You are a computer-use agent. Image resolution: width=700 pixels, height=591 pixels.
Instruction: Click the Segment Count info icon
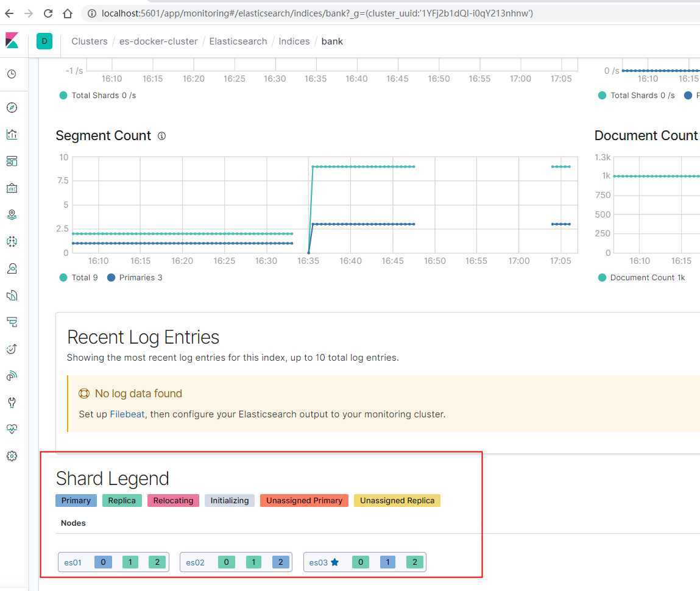pyautogui.click(x=161, y=136)
